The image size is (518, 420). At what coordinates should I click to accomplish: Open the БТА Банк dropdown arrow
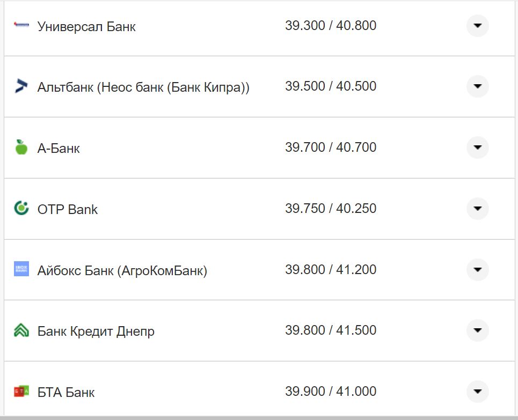pyautogui.click(x=477, y=392)
